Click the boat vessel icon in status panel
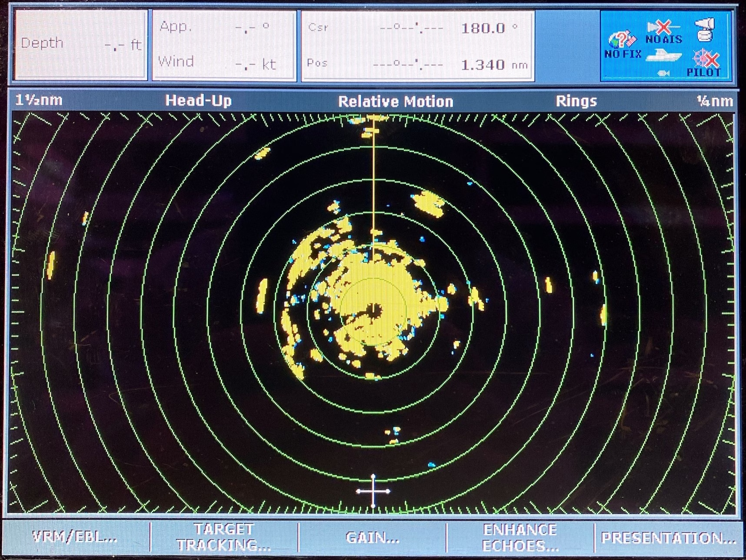Image resolution: width=746 pixels, height=560 pixels. point(663,56)
